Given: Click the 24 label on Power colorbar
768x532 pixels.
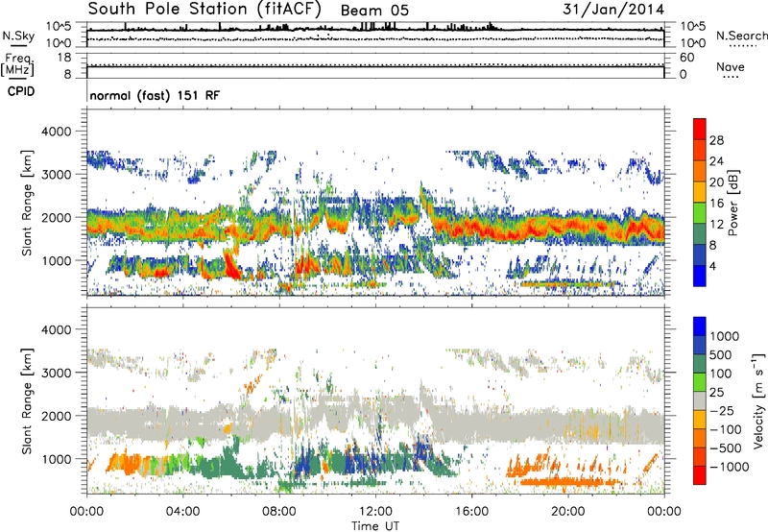Looking at the screenshot, I should (716, 161).
